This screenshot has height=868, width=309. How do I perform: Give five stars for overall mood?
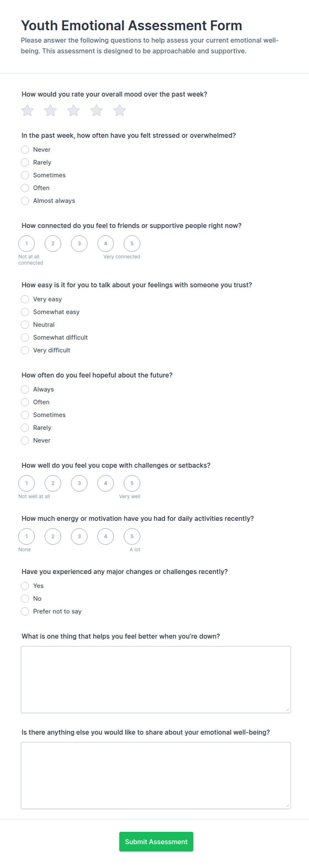pos(120,110)
